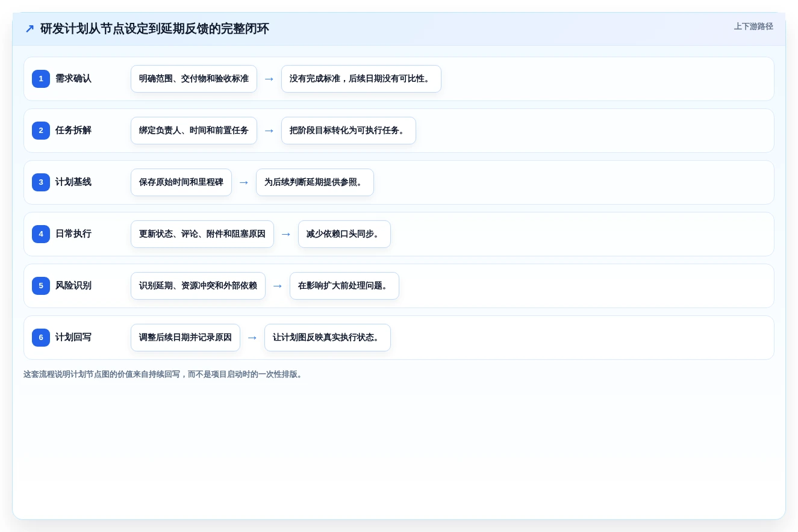
Task: Click the title 研发计划从节点设定到延期反馈的完整闭环
Action: (155, 29)
